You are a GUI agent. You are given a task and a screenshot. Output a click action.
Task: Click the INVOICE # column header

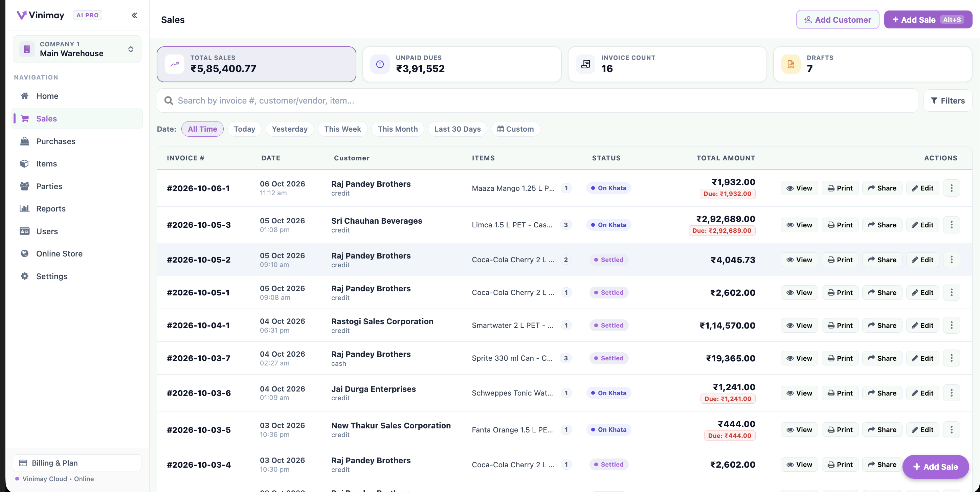[x=186, y=158]
